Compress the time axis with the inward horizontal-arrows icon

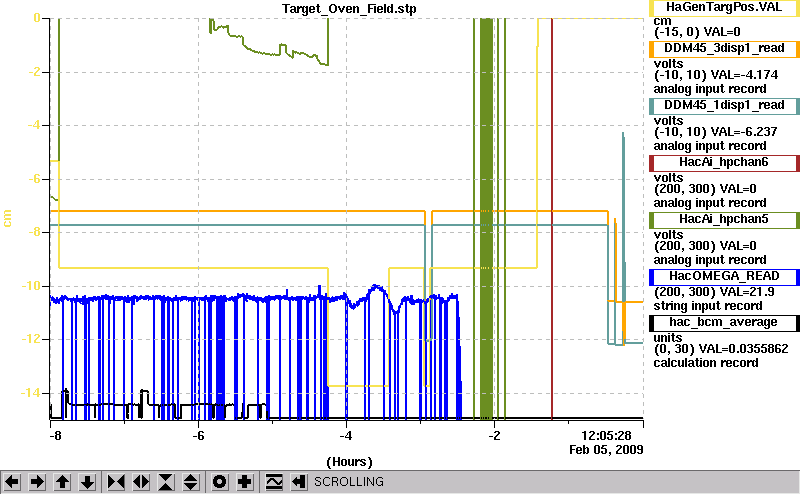click(116, 482)
